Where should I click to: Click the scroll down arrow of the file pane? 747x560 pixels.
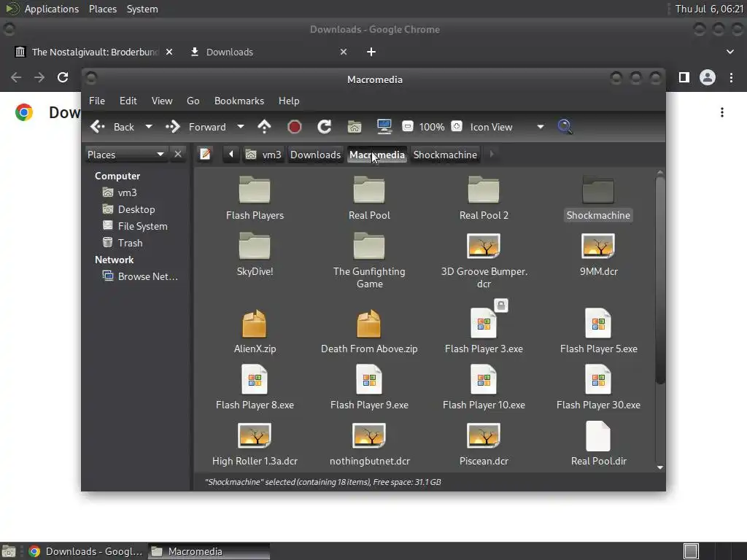click(659, 467)
